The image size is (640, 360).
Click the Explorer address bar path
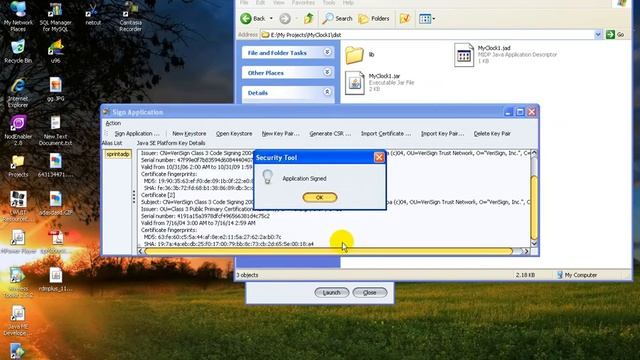[427, 35]
